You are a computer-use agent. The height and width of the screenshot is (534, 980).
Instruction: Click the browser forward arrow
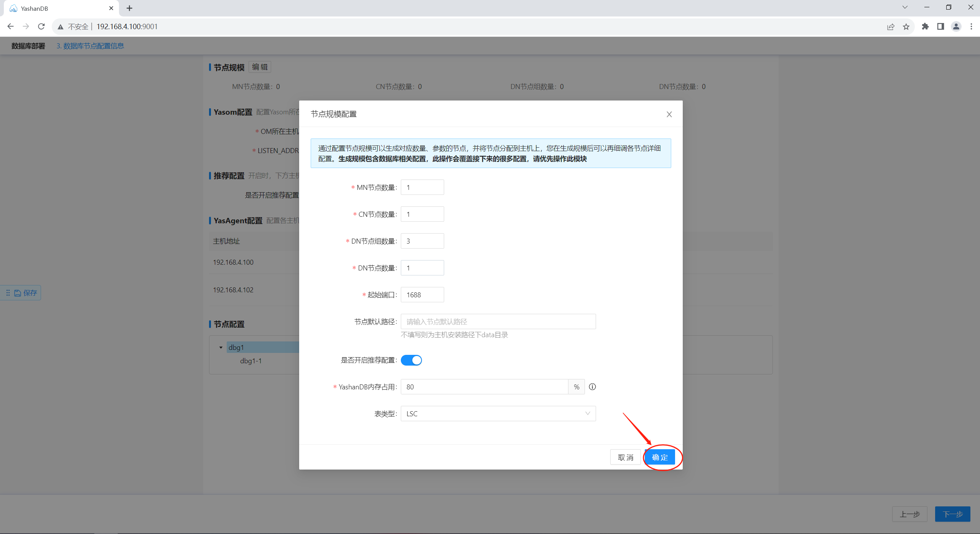click(26, 26)
